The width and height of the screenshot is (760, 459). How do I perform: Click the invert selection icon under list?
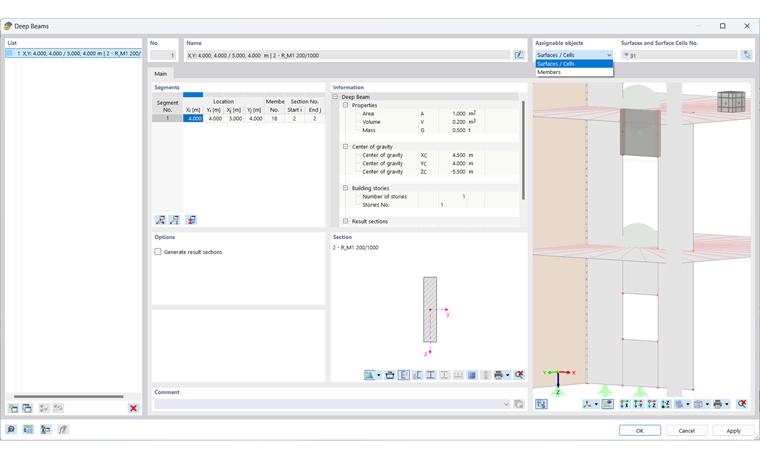58,408
